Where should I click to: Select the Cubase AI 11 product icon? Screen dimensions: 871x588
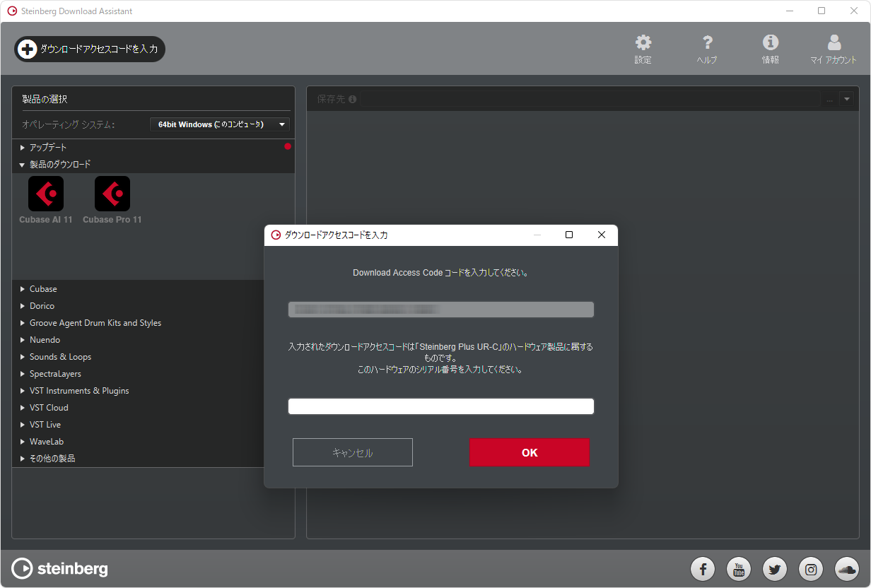coord(46,194)
